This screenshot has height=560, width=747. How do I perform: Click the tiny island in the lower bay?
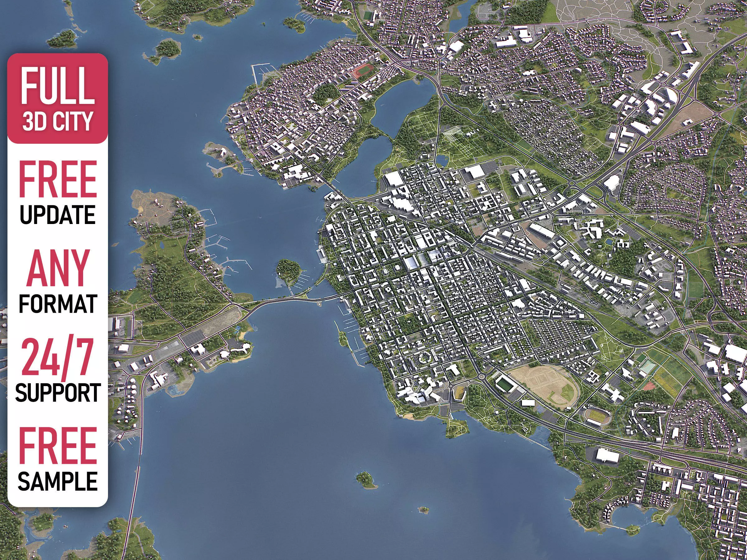(423, 510)
